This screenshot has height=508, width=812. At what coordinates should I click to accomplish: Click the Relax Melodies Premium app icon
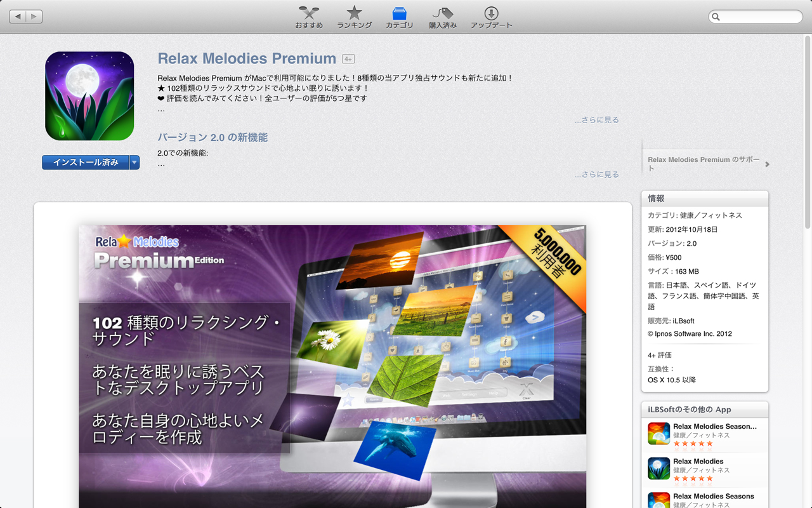[89, 96]
